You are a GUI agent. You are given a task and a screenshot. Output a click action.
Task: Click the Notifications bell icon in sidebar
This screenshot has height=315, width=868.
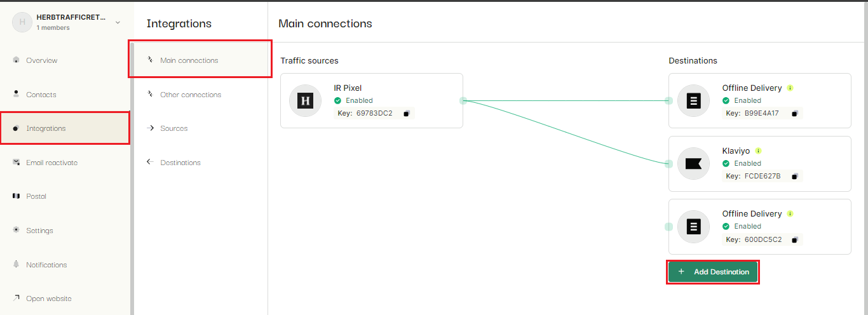[x=16, y=264]
